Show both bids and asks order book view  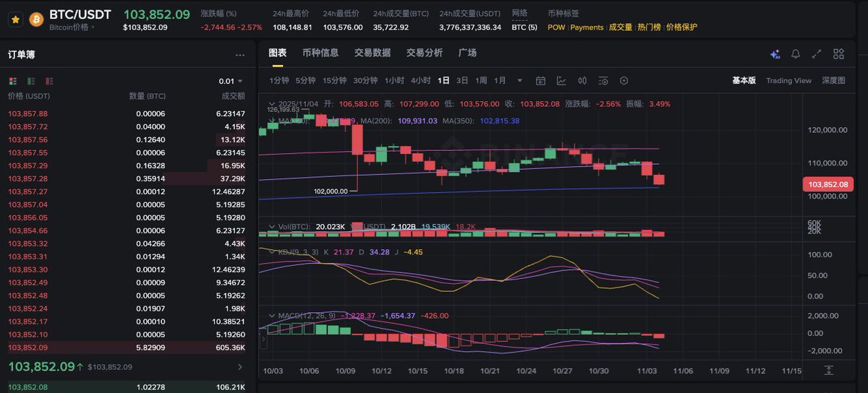tap(12, 81)
